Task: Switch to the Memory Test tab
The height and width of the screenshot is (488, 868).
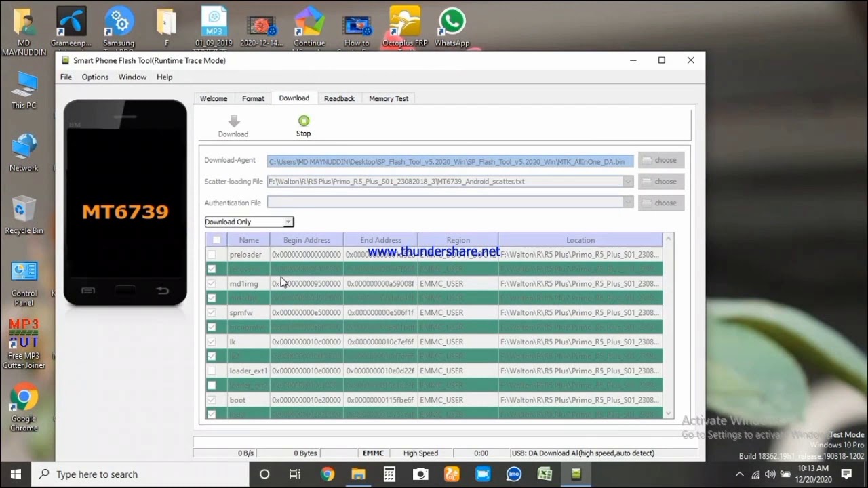Action: click(389, 99)
